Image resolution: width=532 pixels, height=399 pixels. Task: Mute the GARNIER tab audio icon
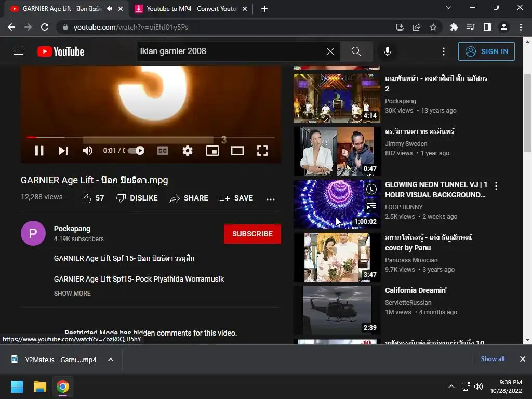109,9
